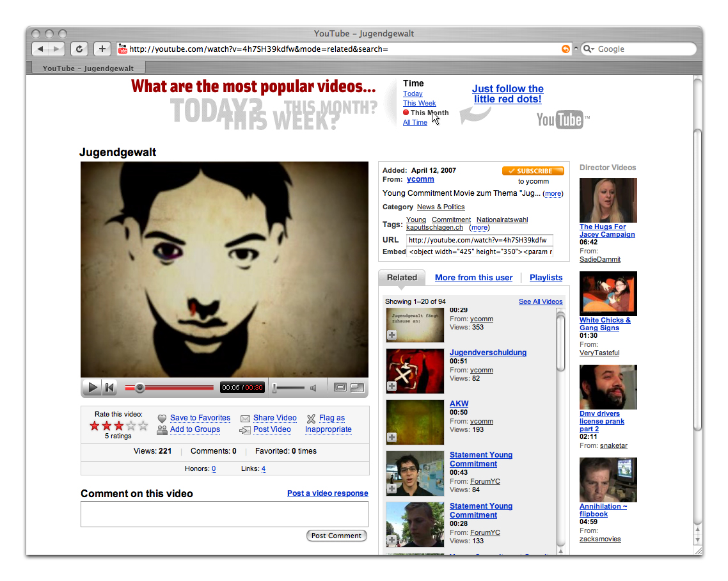The height and width of the screenshot is (581, 728).
Task: Click the browser Back arrow button
Action: (x=40, y=49)
